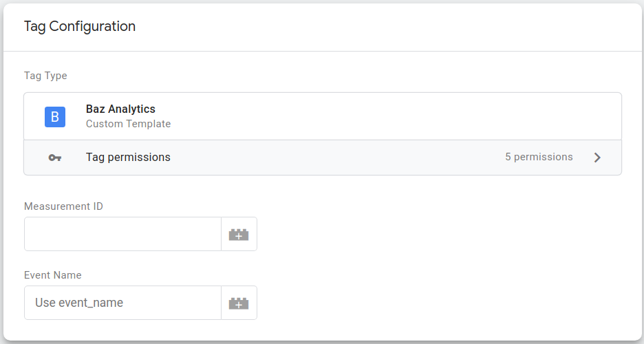Screen dimensions: 644x344
Task: Click the "Custom Template" subtitle
Action: coord(128,124)
